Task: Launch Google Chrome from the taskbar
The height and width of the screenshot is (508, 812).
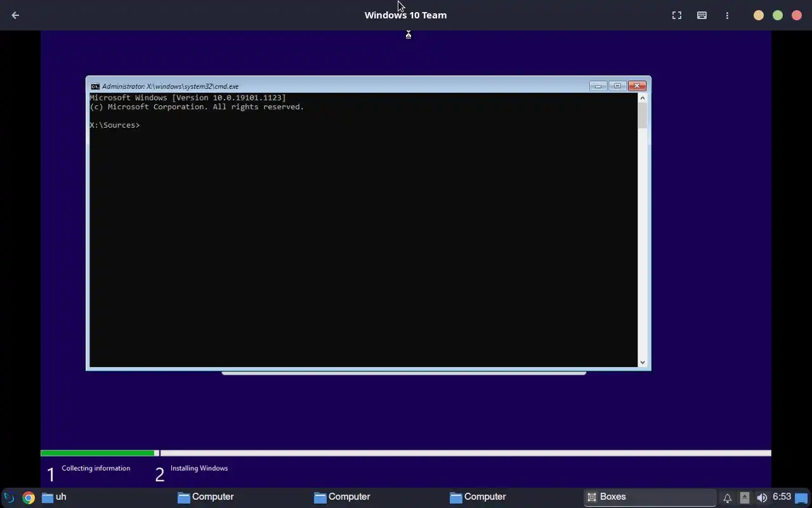Action: 28,497
